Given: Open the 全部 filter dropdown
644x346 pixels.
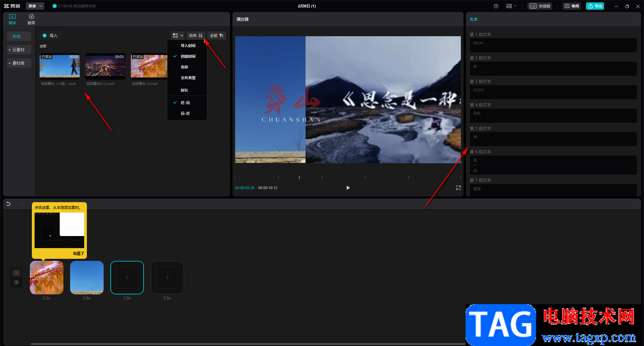Looking at the screenshot, I should pos(217,36).
